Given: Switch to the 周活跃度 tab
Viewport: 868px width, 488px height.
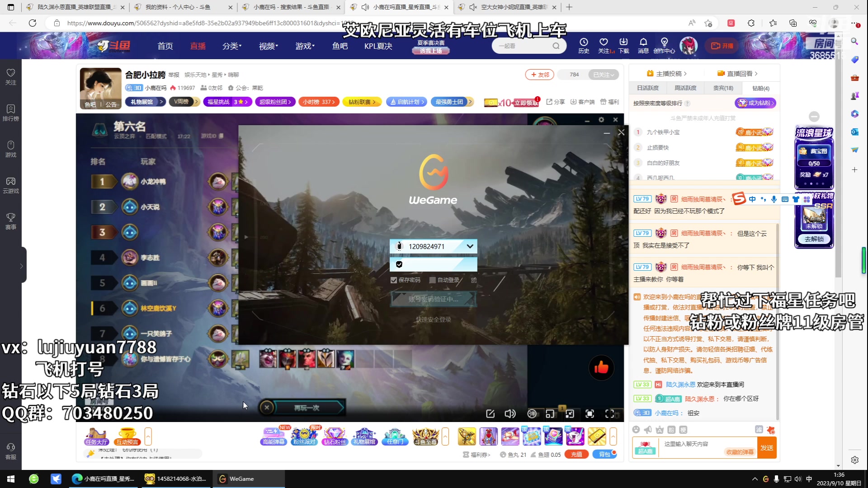Looking at the screenshot, I should click(x=685, y=88).
